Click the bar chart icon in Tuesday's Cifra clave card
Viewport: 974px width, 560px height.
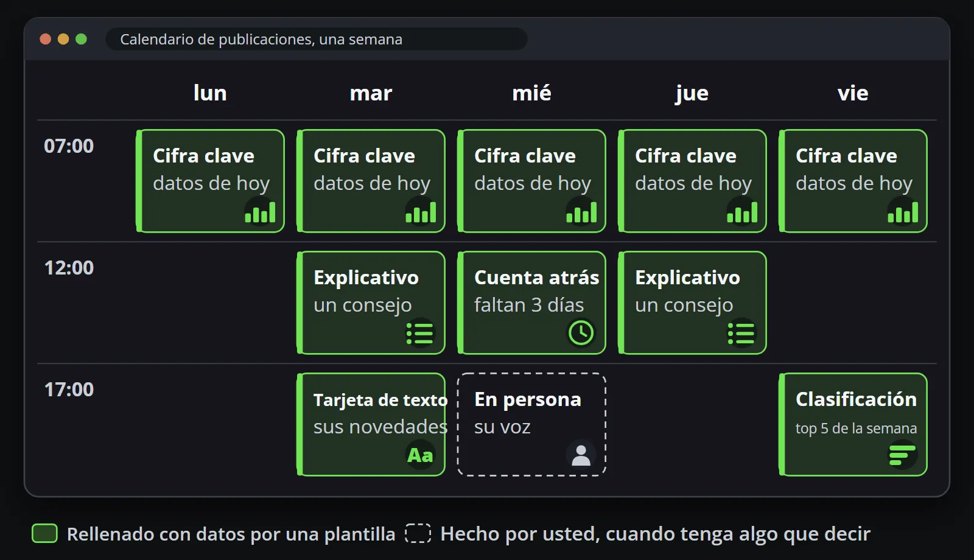pyautogui.click(x=421, y=212)
